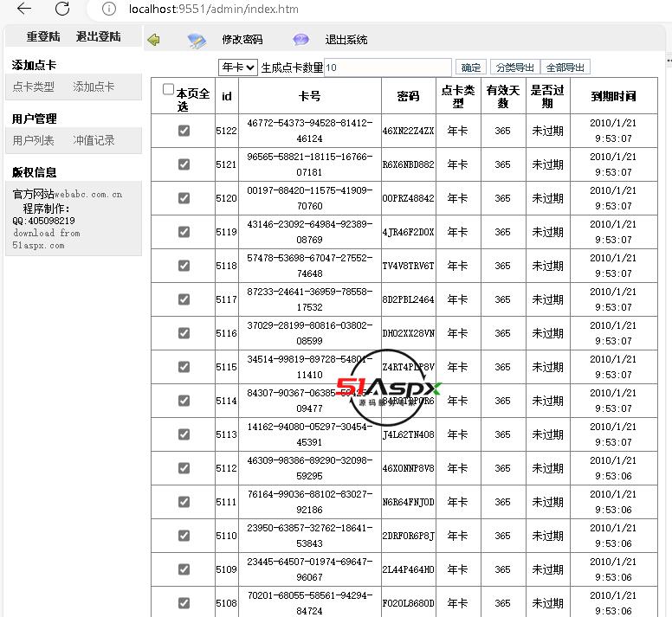The height and width of the screenshot is (617, 672).
Task: Uncheck the checkbox for row 5110
Action: (x=184, y=536)
